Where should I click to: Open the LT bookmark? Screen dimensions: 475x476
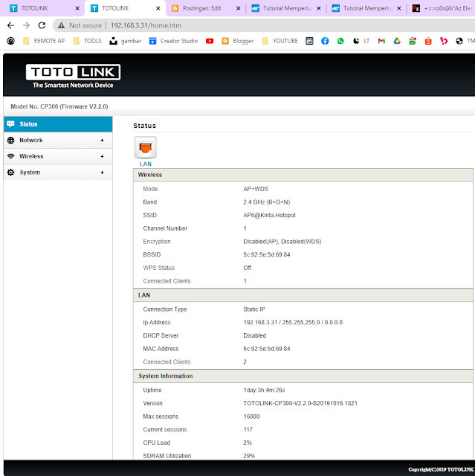click(361, 41)
